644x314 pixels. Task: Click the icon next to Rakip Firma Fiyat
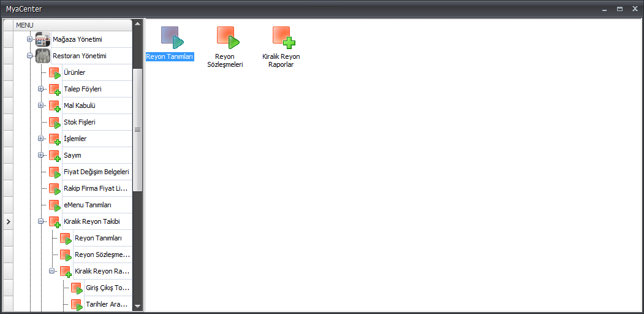tap(55, 189)
